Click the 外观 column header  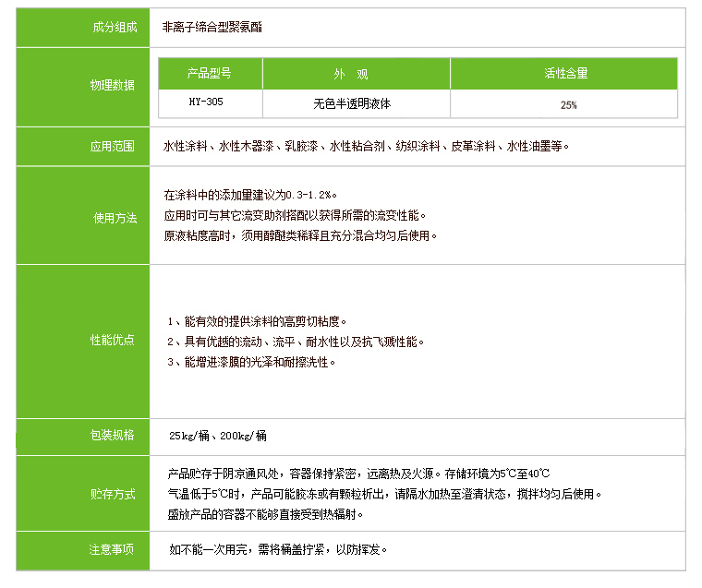point(356,73)
